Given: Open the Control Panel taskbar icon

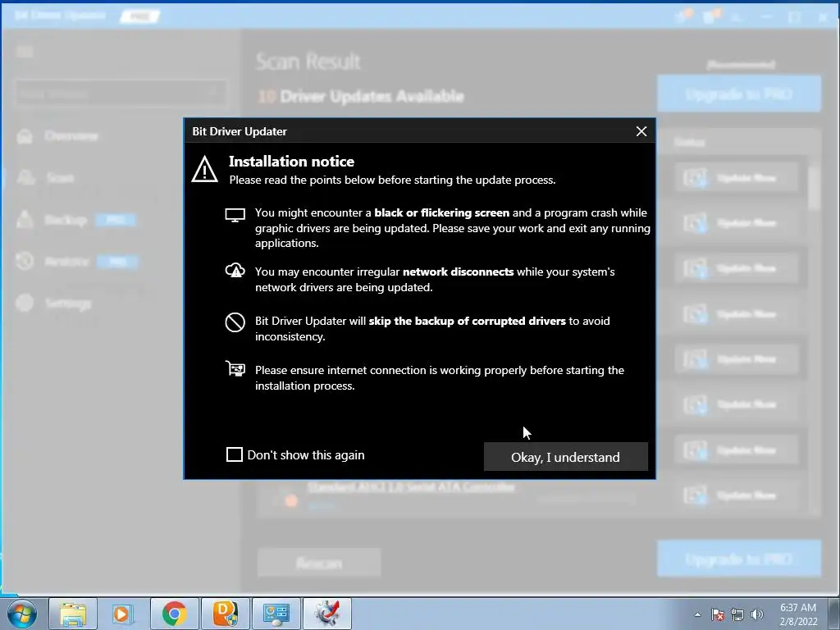Looking at the screenshot, I should pyautogui.click(x=276, y=614).
